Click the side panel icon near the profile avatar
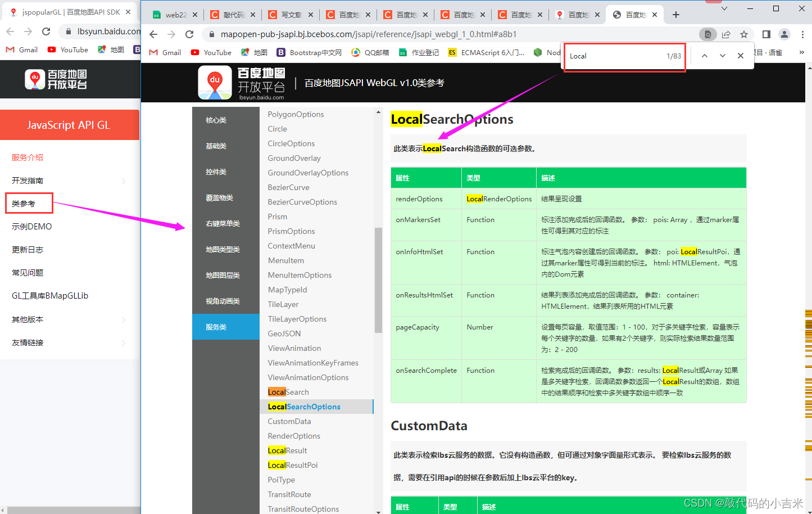 tap(765, 34)
